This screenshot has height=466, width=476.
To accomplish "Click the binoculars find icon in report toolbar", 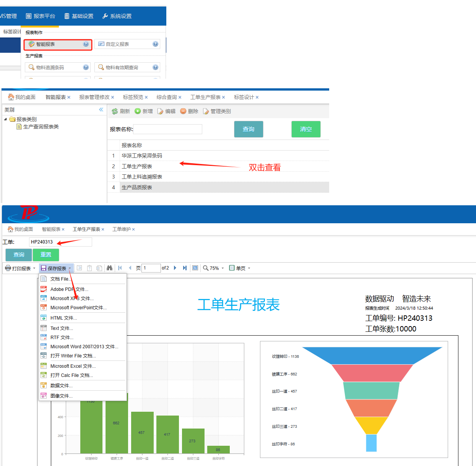I will 109,268.
